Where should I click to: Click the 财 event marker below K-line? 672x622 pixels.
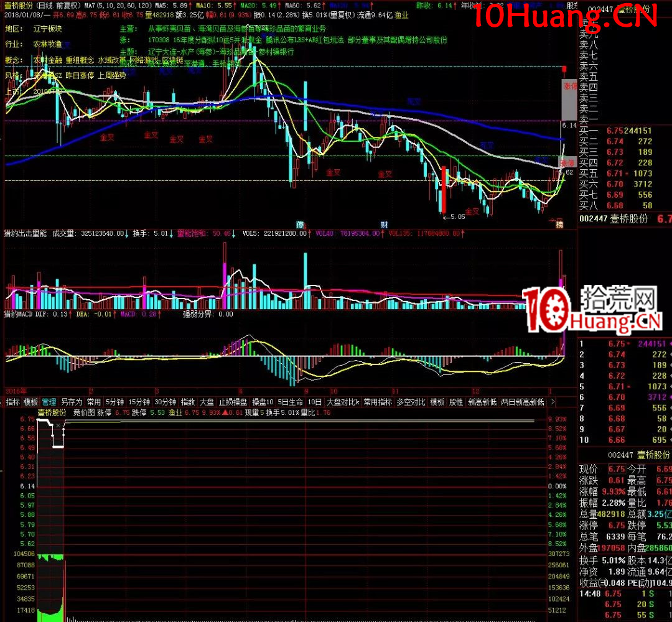[384, 225]
